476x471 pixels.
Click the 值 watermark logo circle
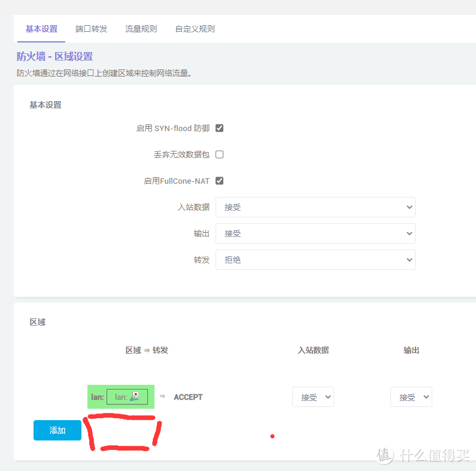[386, 454]
